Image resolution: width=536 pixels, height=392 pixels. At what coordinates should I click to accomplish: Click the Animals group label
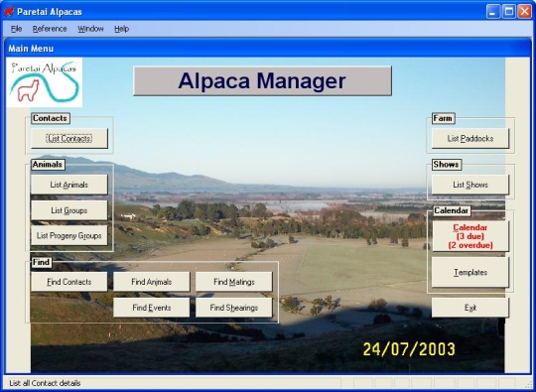[x=48, y=165]
